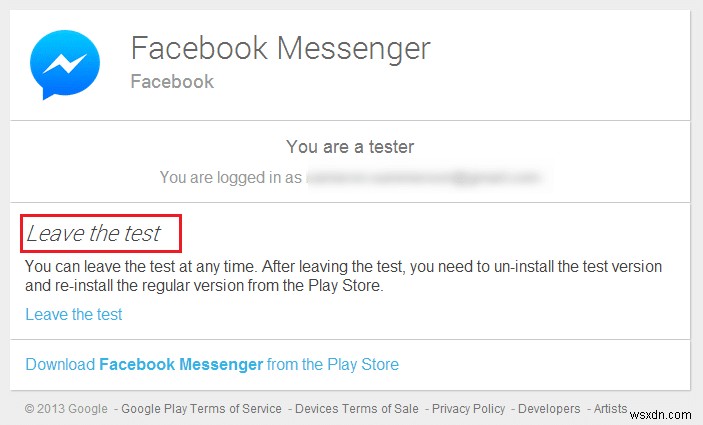Open the Privacy Policy footer link
Viewport: 703px width, 425px height.
(469, 409)
